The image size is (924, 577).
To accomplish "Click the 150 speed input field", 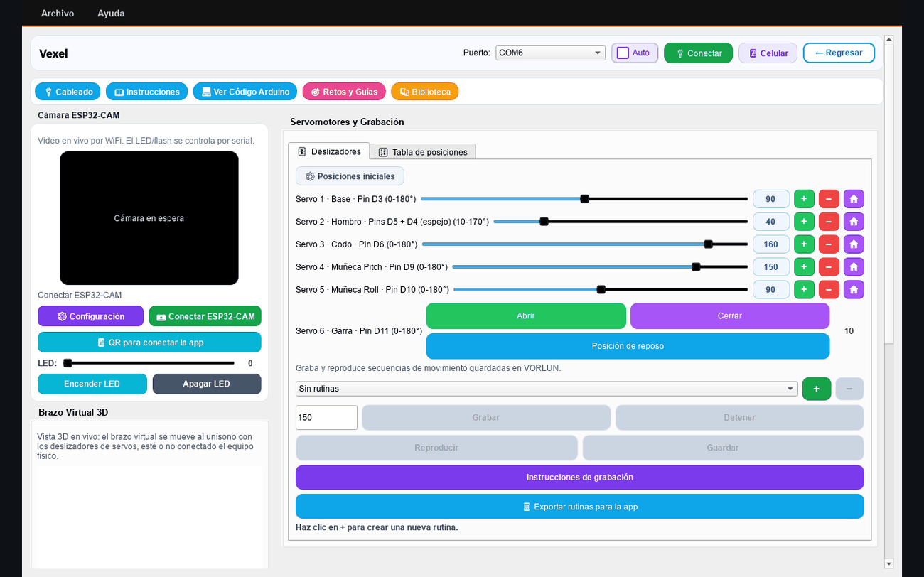I will (326, 418).
